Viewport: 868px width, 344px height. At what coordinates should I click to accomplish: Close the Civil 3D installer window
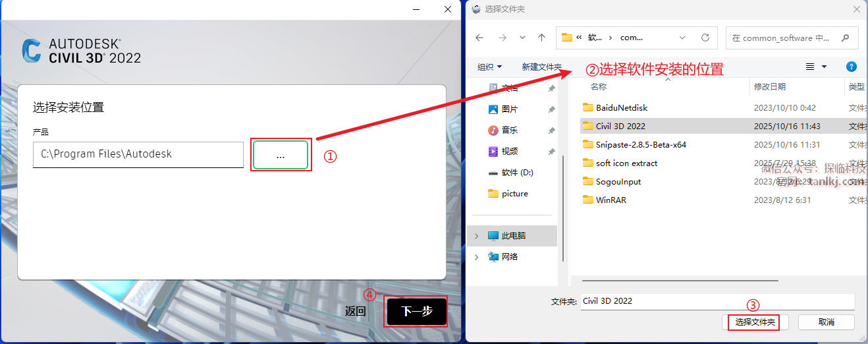pos(448,9)
